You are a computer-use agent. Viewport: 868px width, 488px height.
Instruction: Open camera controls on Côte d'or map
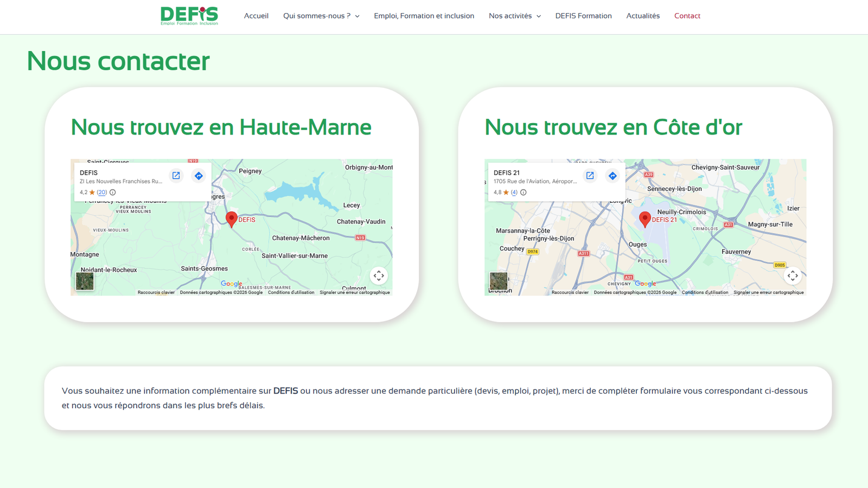coord(793,276)
